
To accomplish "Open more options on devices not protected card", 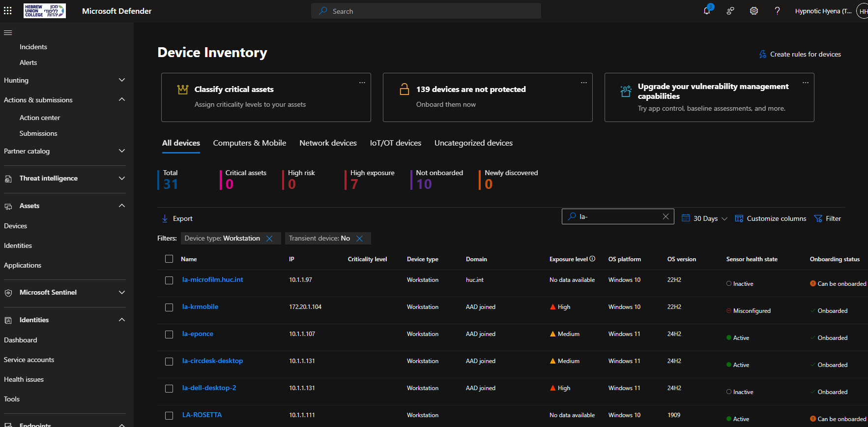I will click(584, 82).
